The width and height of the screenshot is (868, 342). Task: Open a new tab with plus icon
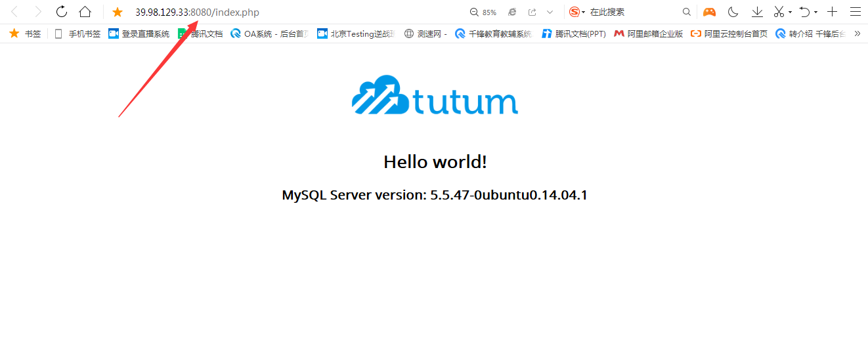pos(833,12)
